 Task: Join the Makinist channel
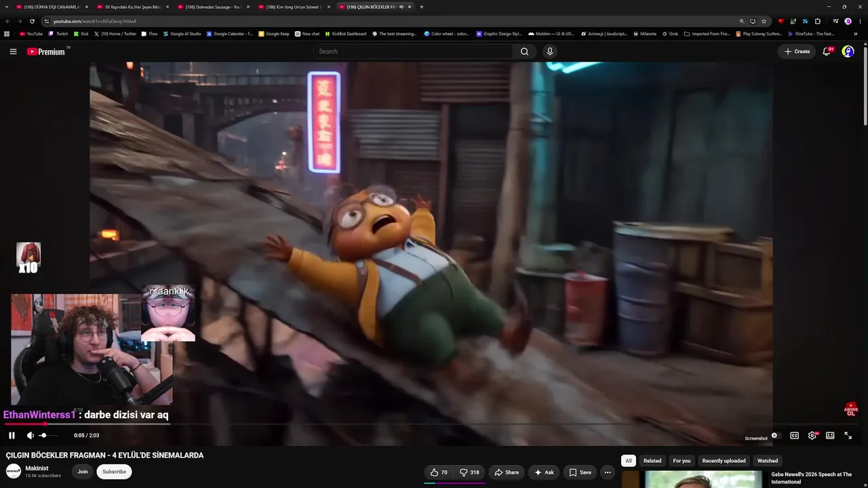pyautogui.click(x=83, y=472)
